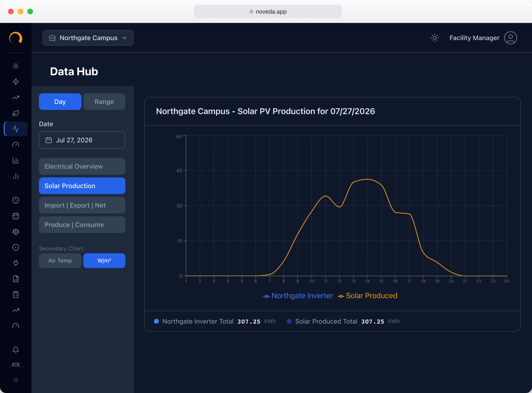Screen dimensions: 532x393
Task: Open the lightning bolt energy page
Action: 16,82
